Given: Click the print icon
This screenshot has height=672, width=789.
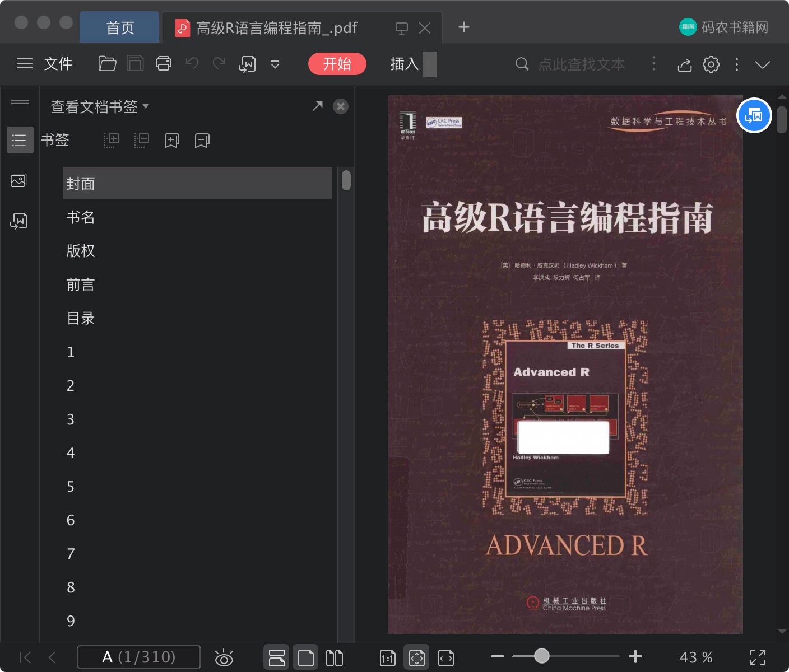Looking at the screenshot, I should point(164,64).
